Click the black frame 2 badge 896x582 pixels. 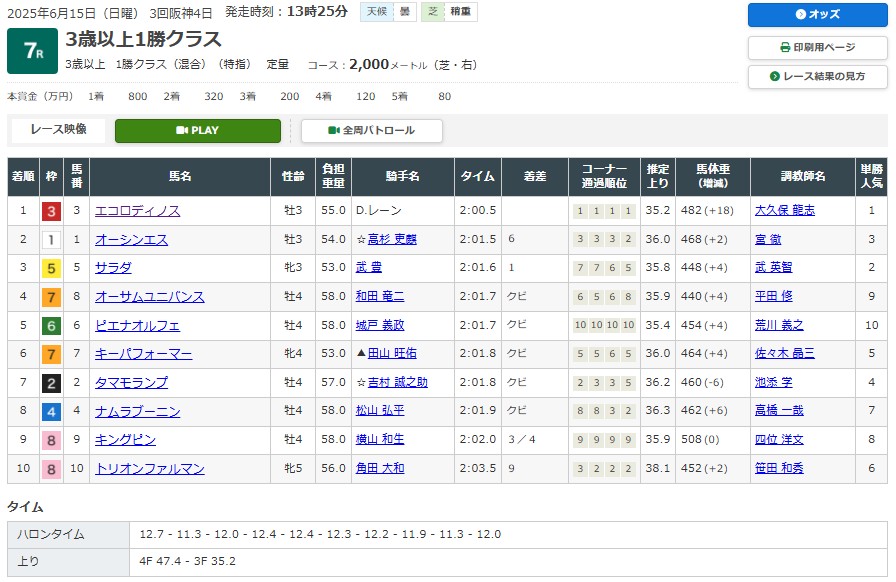(x=50, y=383)
